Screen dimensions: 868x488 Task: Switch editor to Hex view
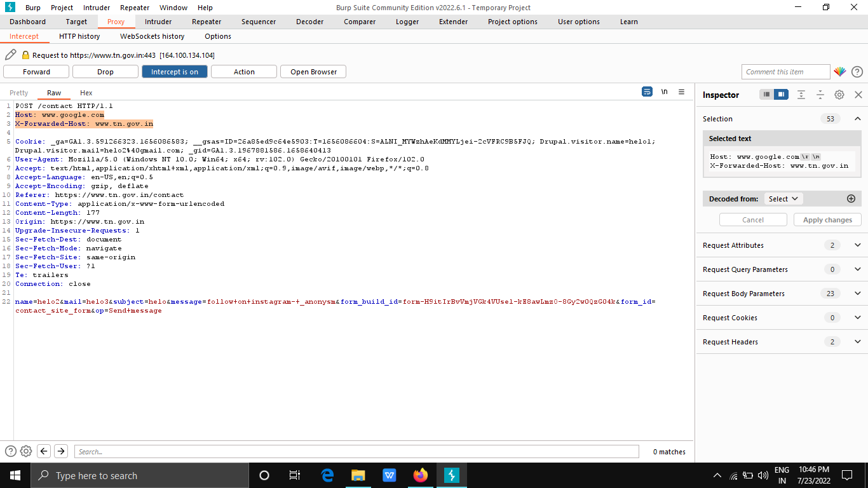[86, 93]
